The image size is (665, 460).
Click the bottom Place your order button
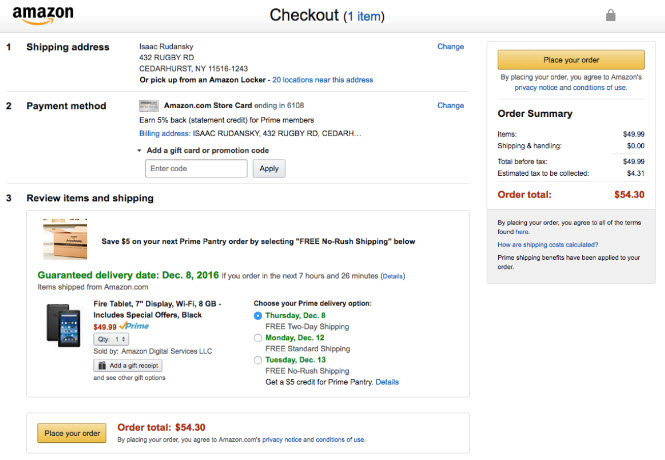[71, 433]
